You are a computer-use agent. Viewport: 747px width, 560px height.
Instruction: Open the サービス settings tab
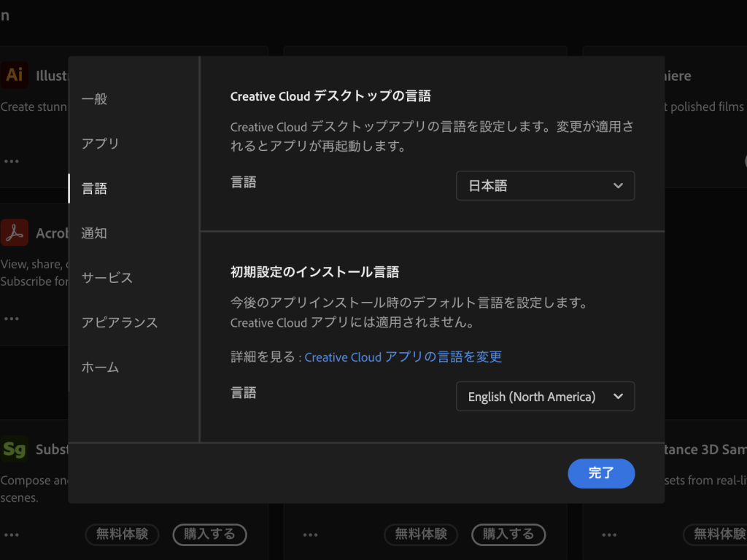tap(107, 278)
